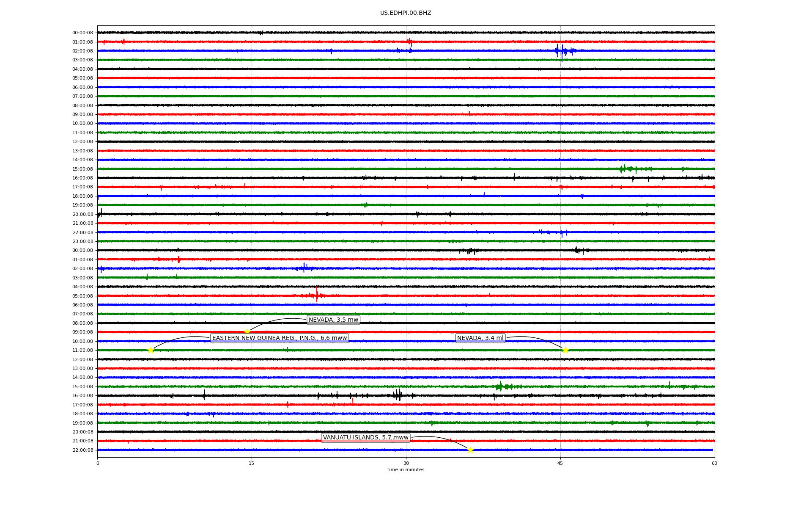Click star marker for Eastern New Guinea event
Screen dimensions: 812x508
(151, 350)
